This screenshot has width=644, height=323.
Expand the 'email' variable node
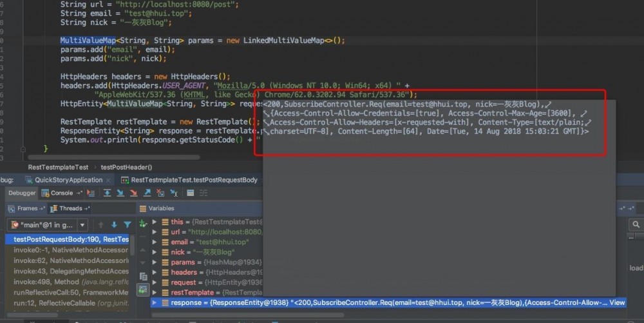pos(155,242)
